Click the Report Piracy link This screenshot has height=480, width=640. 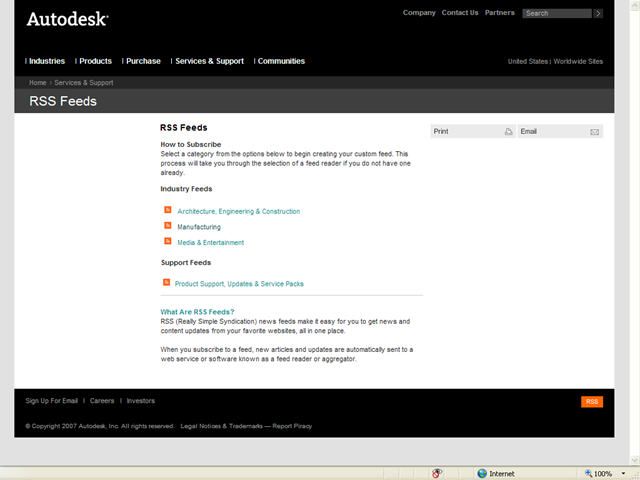coord(292,426)
